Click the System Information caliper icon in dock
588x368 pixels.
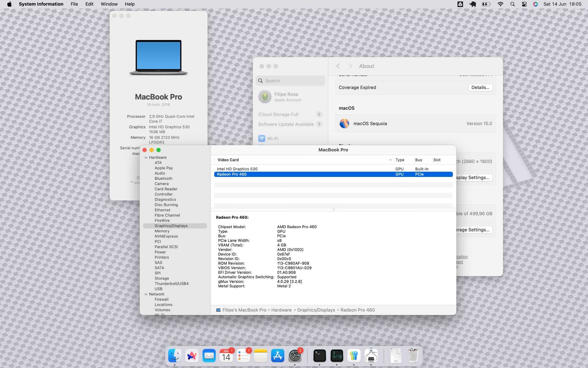[371, 356]
